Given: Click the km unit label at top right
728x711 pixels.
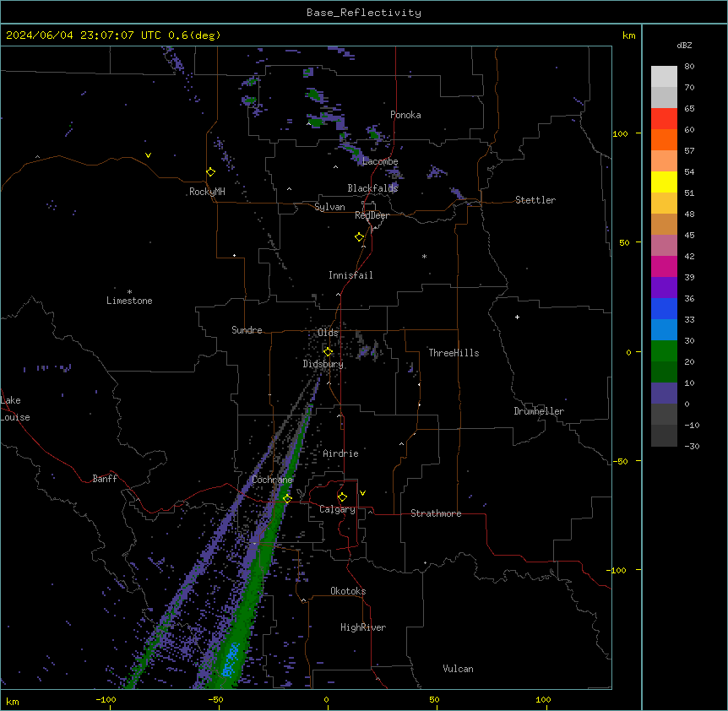Looking at the screenshot, I should coord(629,35).
